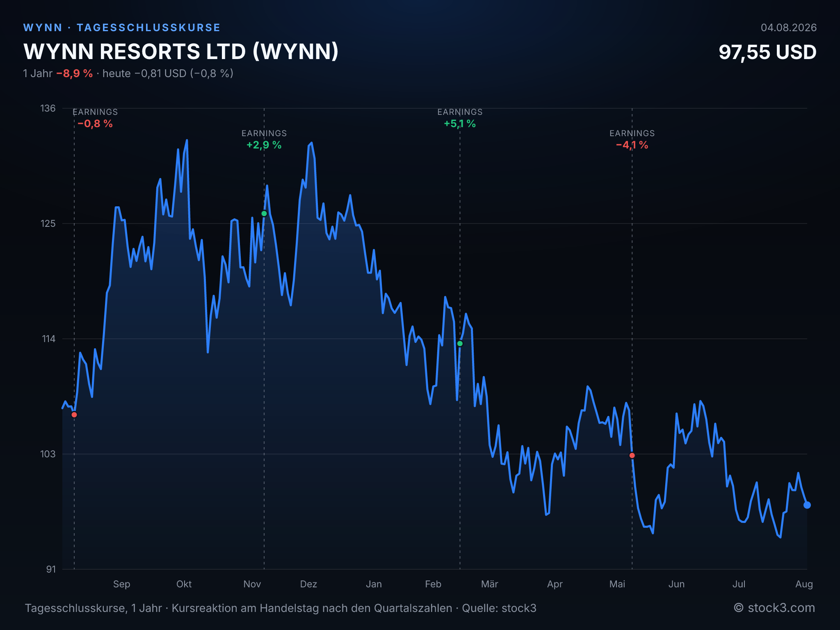
Task: Click the WYNN · TAGESSCHLUSSKURSE header
Action: click(x=122, y=27)
